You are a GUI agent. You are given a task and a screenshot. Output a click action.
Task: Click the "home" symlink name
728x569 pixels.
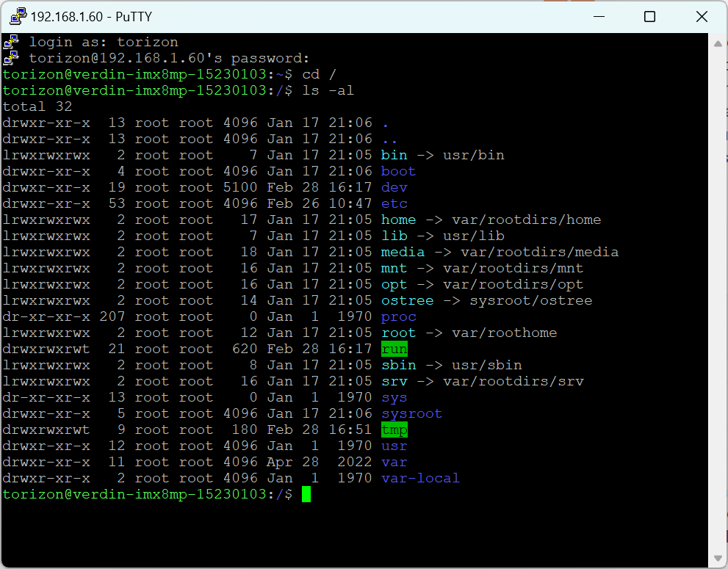(x=398, y=220)
